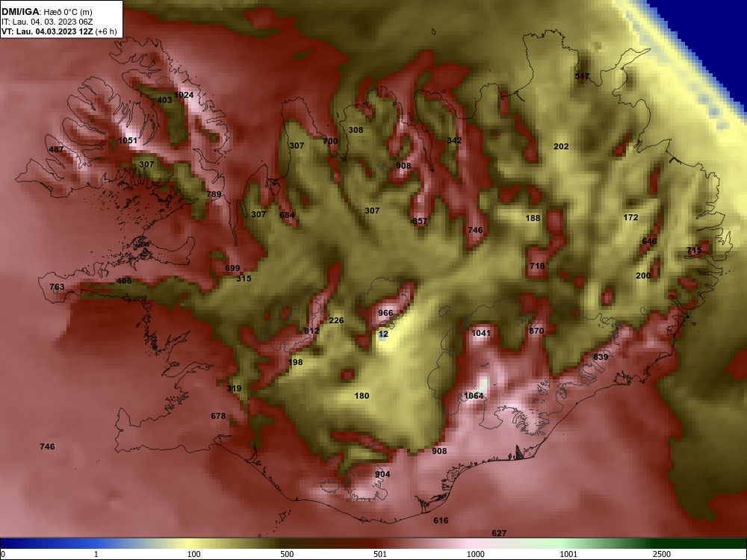Click the map value 700
The height and width of the screenshot is (560, 747).
(330, 141)
